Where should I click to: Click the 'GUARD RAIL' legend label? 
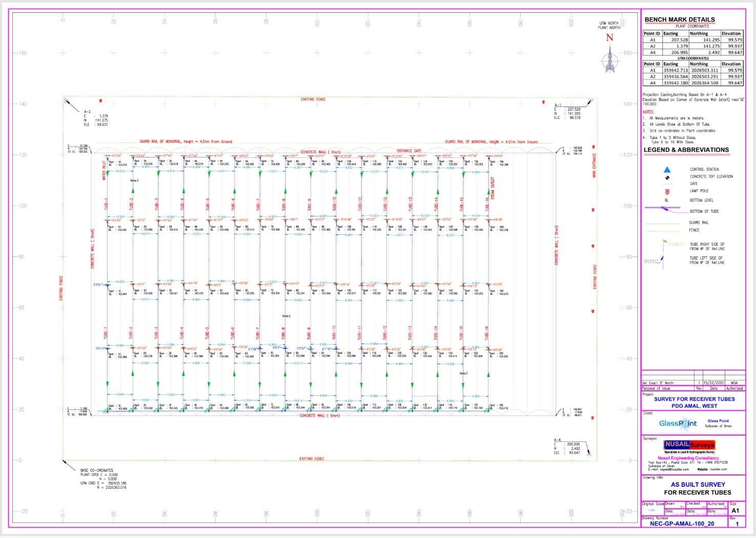pos(699,223)
